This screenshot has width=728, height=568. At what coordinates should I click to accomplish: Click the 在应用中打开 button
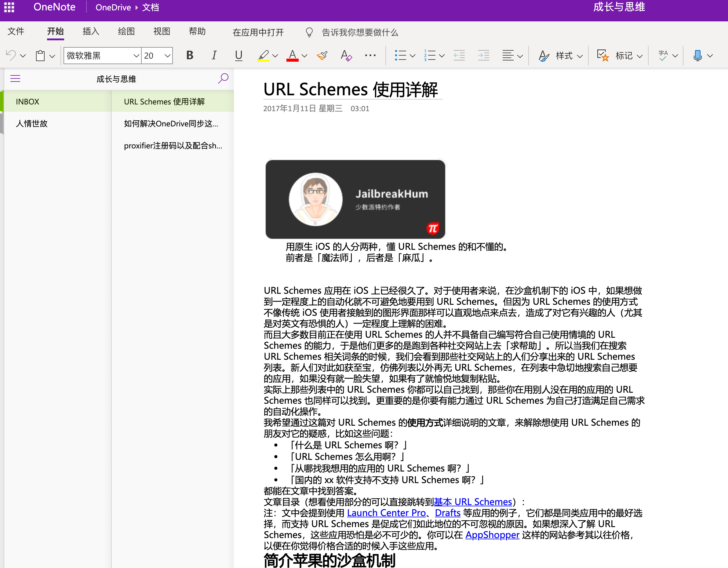tap(258, 32)
